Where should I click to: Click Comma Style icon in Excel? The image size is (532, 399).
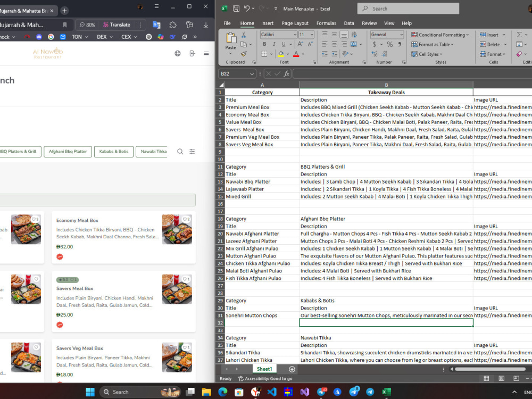point(400,45)
